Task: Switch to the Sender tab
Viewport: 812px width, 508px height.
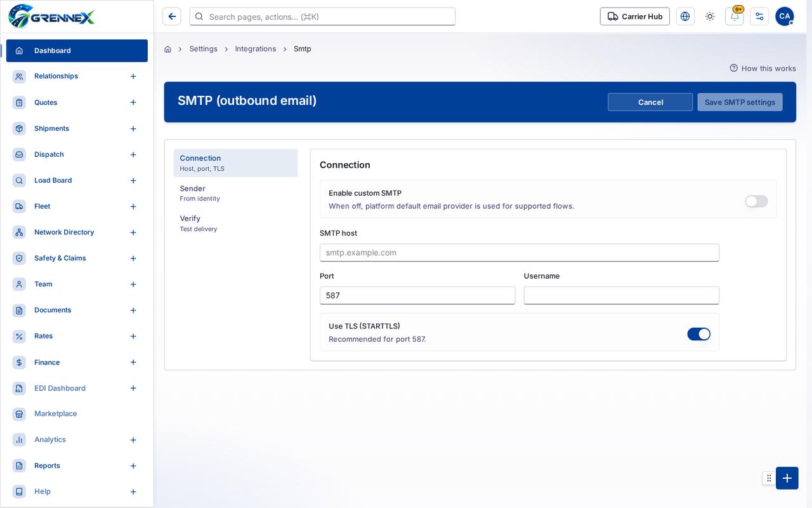Action: point(235,193)
